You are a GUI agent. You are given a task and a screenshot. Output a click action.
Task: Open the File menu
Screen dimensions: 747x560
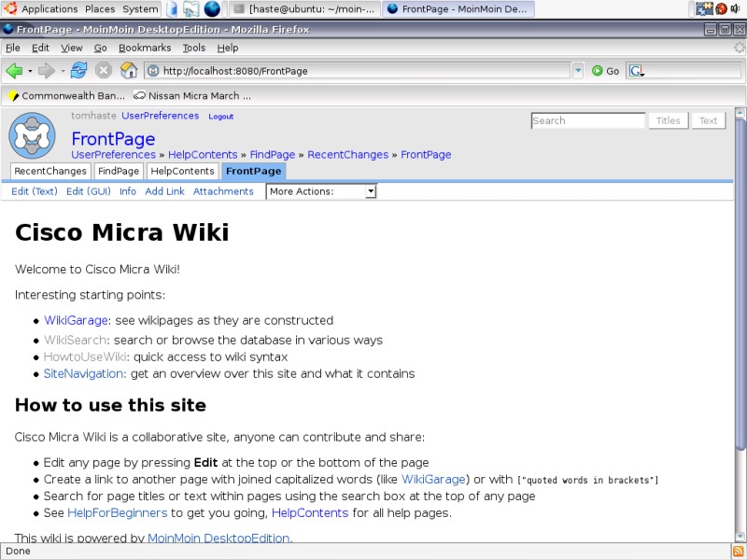click(13, 48)
